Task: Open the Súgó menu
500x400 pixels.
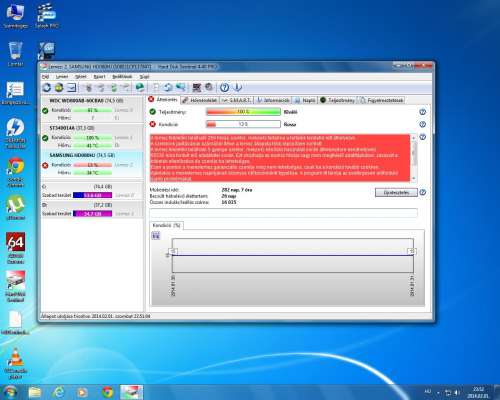Action: point(144,77)
